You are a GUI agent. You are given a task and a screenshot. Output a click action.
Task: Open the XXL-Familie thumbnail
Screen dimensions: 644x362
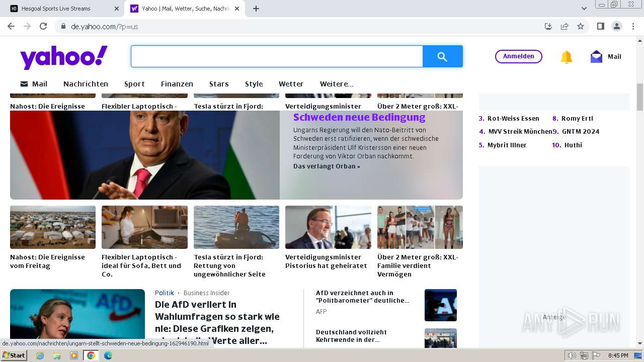(x=420, y=227)
